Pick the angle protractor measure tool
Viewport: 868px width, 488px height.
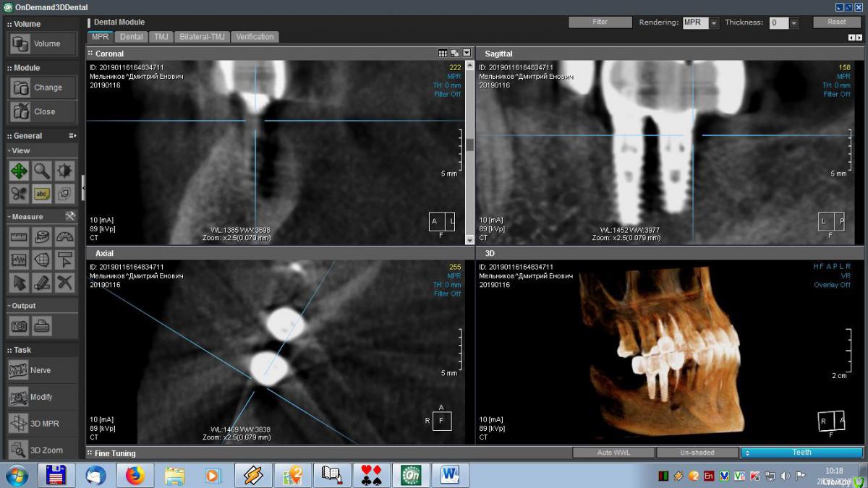65,236
